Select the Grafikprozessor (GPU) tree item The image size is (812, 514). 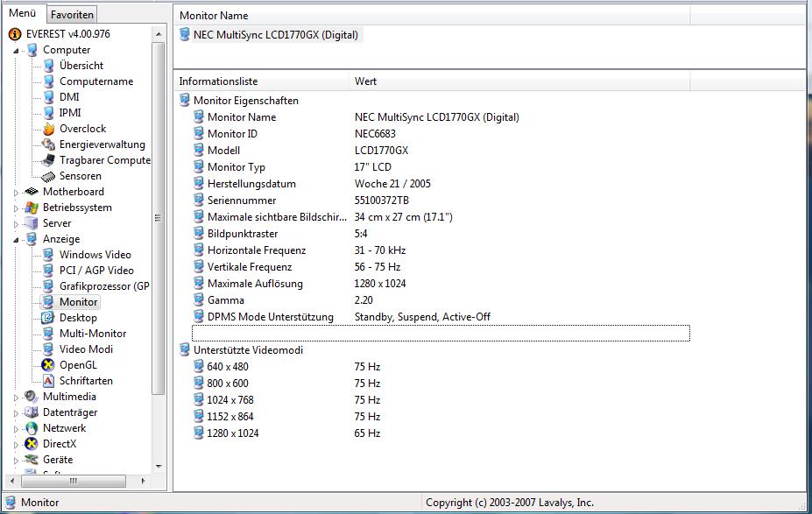pyautogui.click(x=104, y=286)
